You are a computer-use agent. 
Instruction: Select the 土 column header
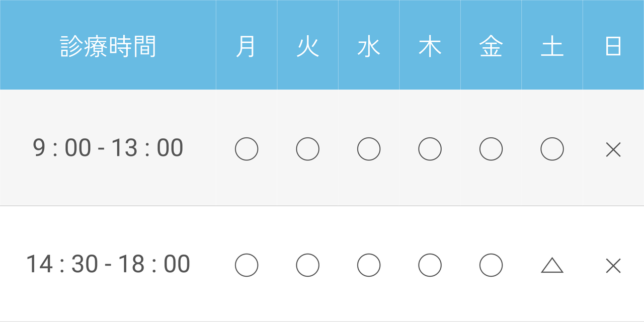click(x=552, y=46)
